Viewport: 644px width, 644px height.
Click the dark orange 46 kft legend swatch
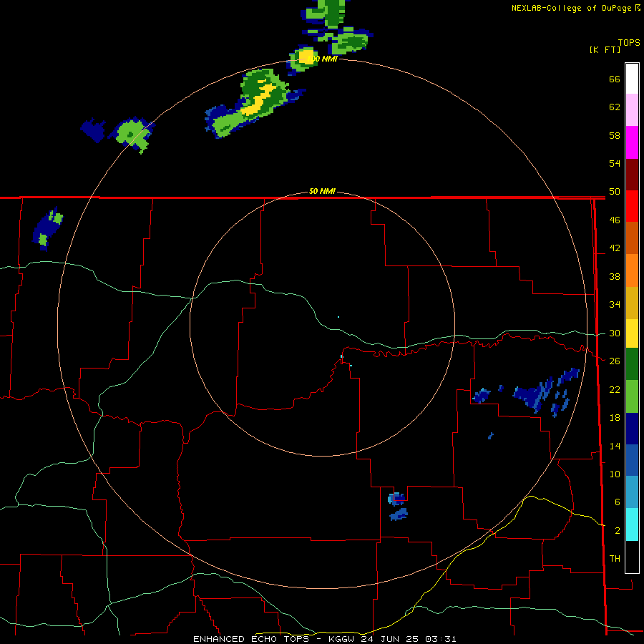pos(632,238)
